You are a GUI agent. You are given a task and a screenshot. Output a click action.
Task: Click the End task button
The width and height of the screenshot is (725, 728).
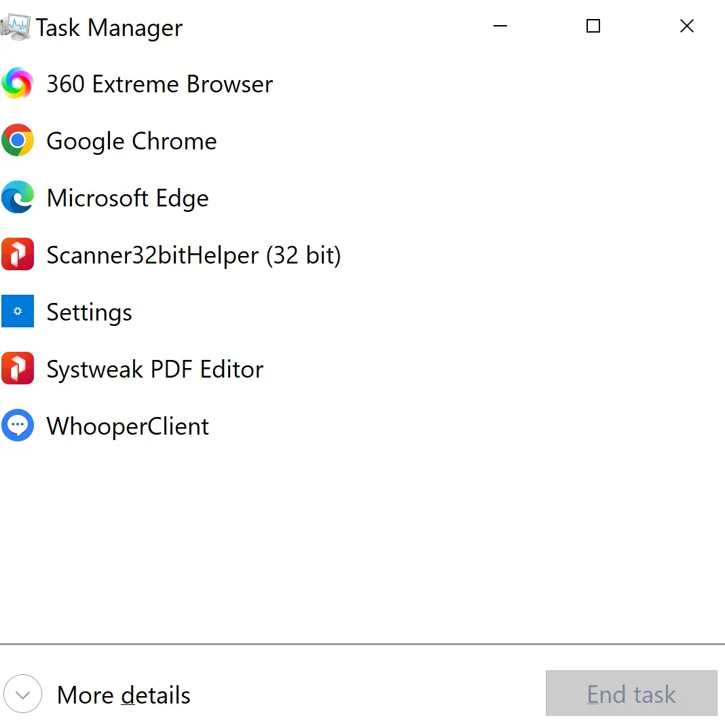tap(631, 693)
